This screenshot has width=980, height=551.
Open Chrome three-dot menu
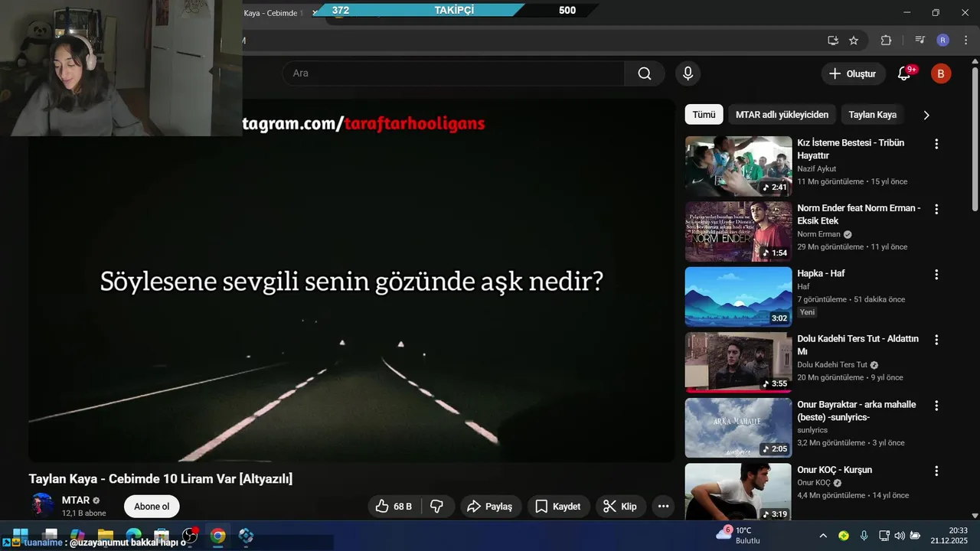[x=965, y=41]
